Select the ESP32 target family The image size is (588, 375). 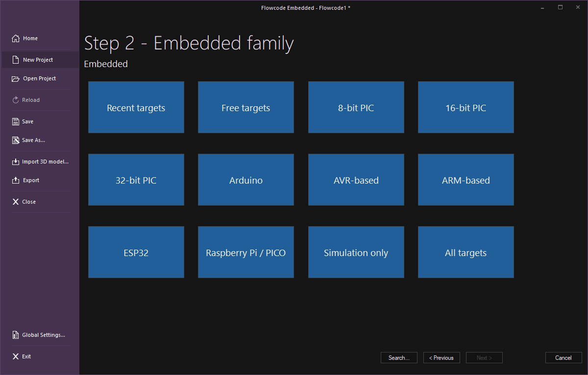point(136,252)
